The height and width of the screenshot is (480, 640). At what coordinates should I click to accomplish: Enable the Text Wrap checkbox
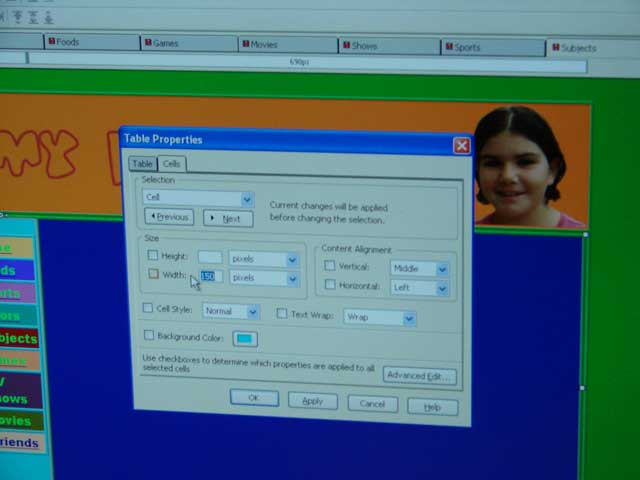pyautogui.click(x=282, y=314)
